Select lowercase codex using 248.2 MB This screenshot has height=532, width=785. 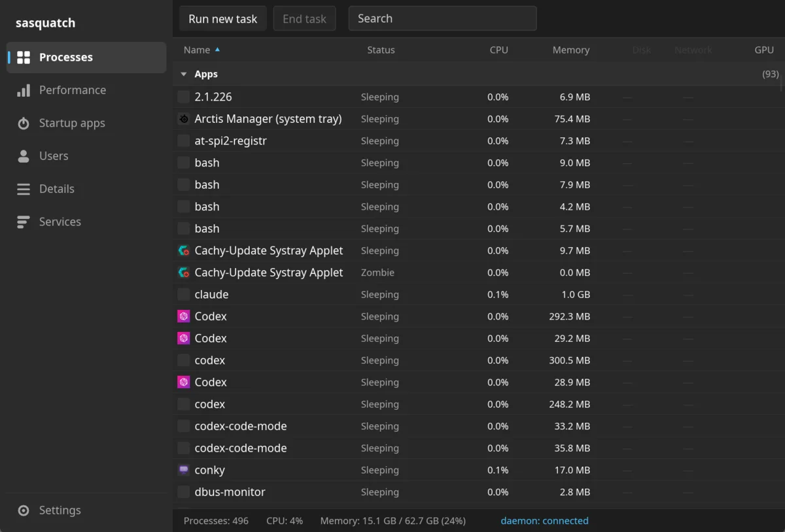pyautogui.click(x=478, y=405)
